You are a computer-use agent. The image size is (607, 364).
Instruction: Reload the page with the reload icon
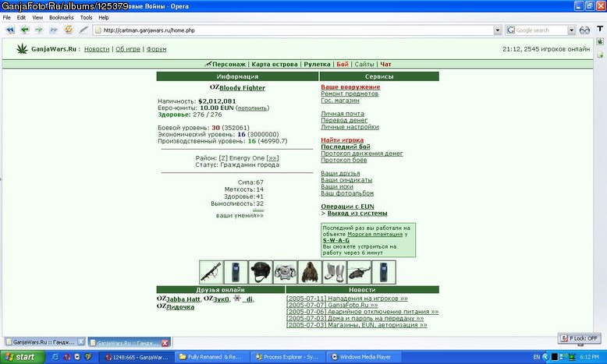[x=69, y=30]
